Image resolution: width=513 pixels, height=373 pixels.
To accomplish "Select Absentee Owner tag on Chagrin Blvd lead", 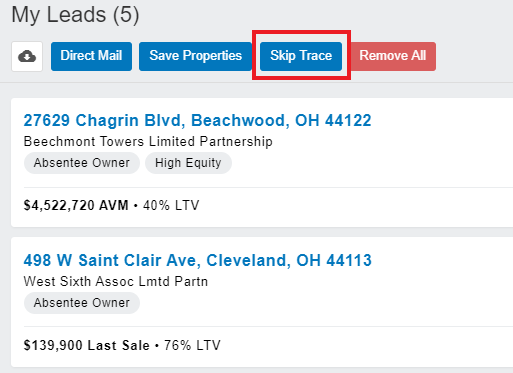I will point(82,163).
